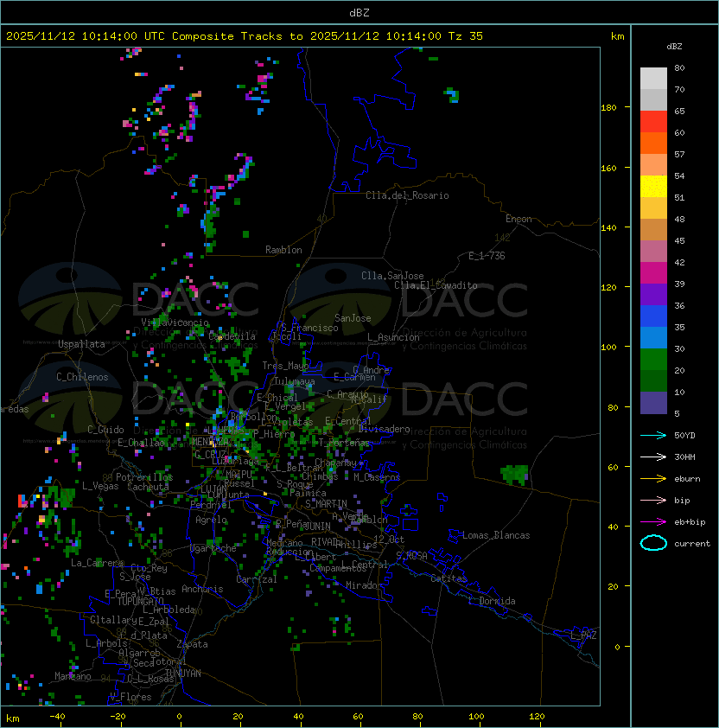
Task: Click the 'L_Dormida' map label
Action: tap(492, 601)
